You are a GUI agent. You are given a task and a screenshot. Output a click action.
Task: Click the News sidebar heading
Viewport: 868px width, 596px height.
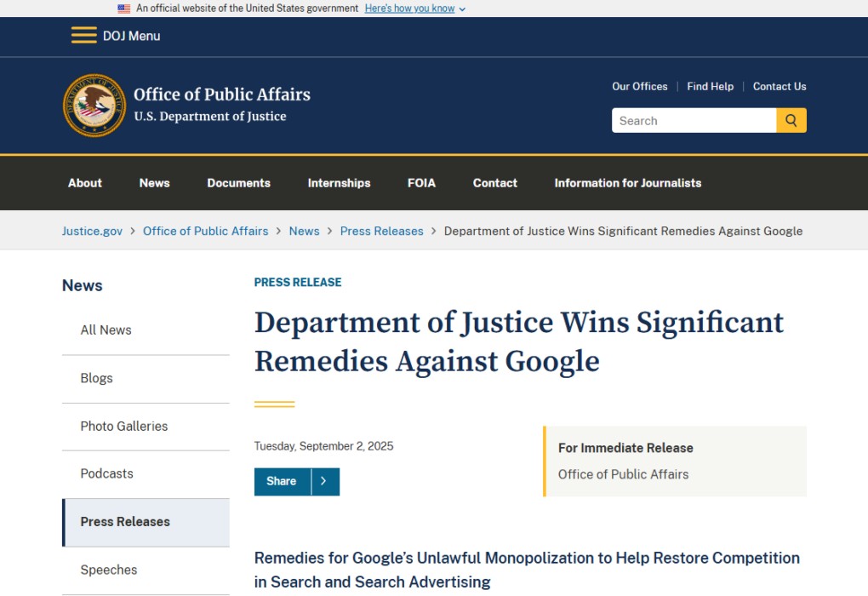[82, 286]
